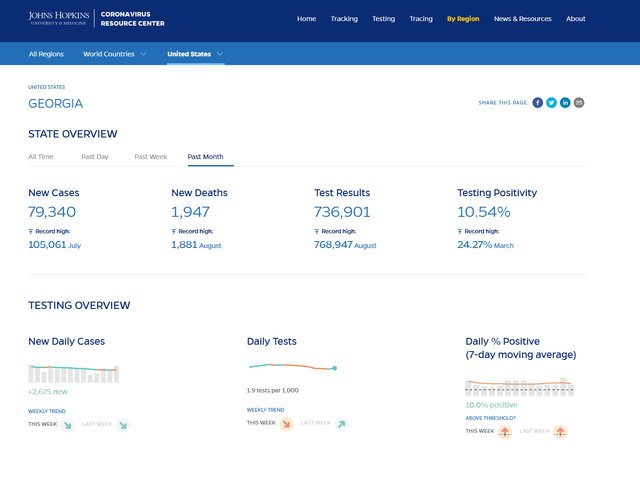Screen dimensions: 640x479
Task: Open News & Resources menu
Action: click(x=522, y=19)
